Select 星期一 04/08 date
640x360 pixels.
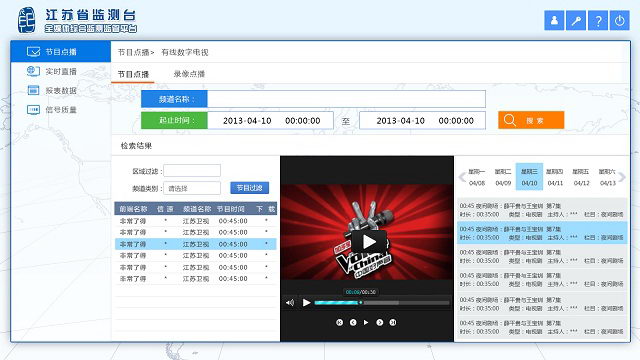477,177
